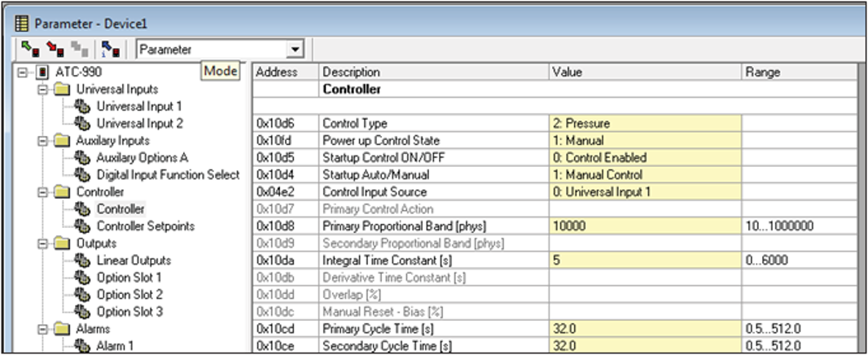Screen dimensions: 868x355
Task: Collapse the Outputs tree node
Action: [42, 243]
